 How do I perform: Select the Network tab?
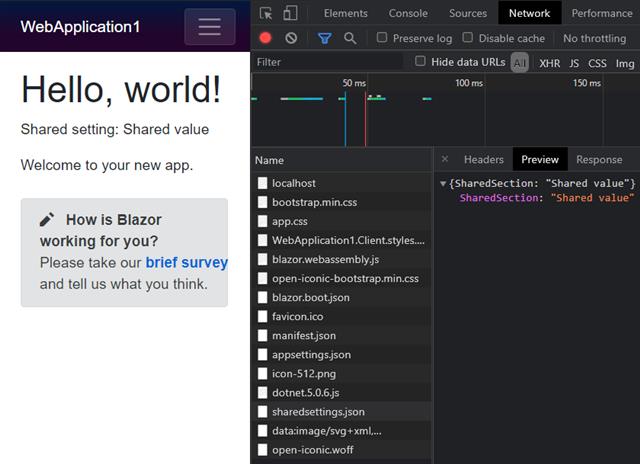tap(529, 13)
